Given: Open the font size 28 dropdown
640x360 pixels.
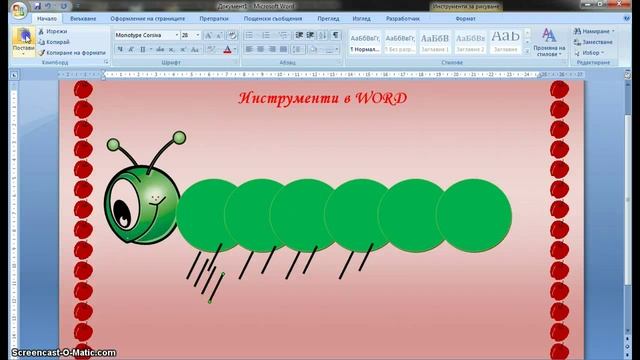Looking at the screenshot, I should click(x=198, y=36).
